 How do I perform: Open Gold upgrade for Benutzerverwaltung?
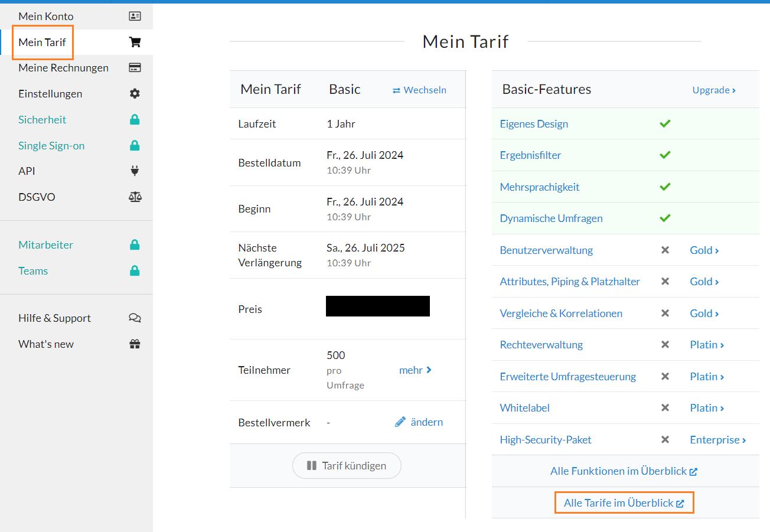[704, 250]
